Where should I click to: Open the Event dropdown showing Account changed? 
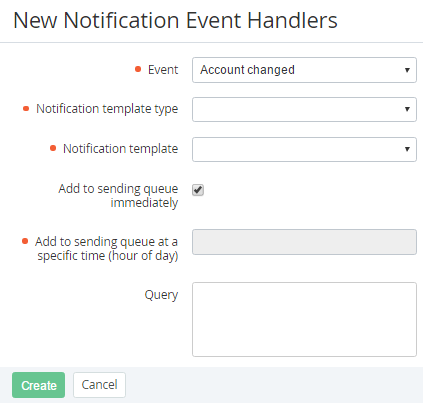tap(304, 70)
